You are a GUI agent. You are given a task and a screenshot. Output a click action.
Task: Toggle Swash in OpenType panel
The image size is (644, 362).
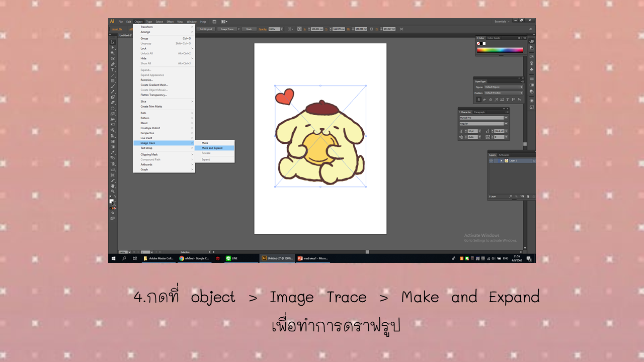[496, 100]
